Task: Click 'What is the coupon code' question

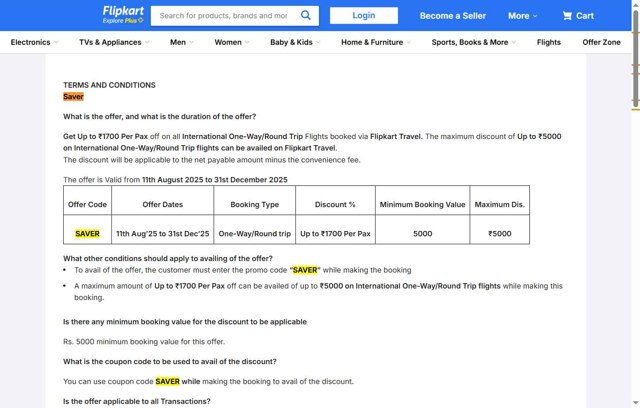Action: (x=170, y=361)
